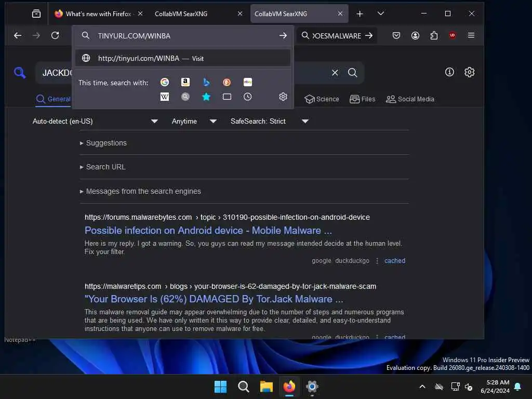Open notifications bell in taskbar
Screen dimensions: 532x399
point(518,387)
